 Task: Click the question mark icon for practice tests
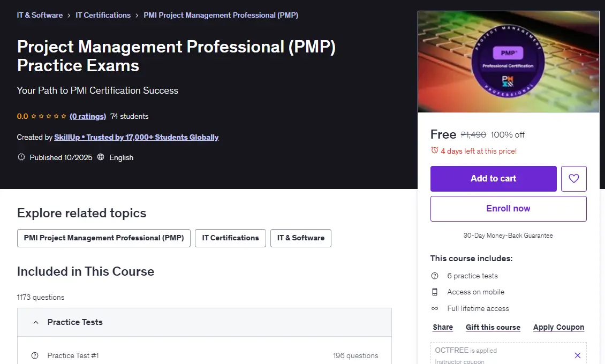[434, 276]
